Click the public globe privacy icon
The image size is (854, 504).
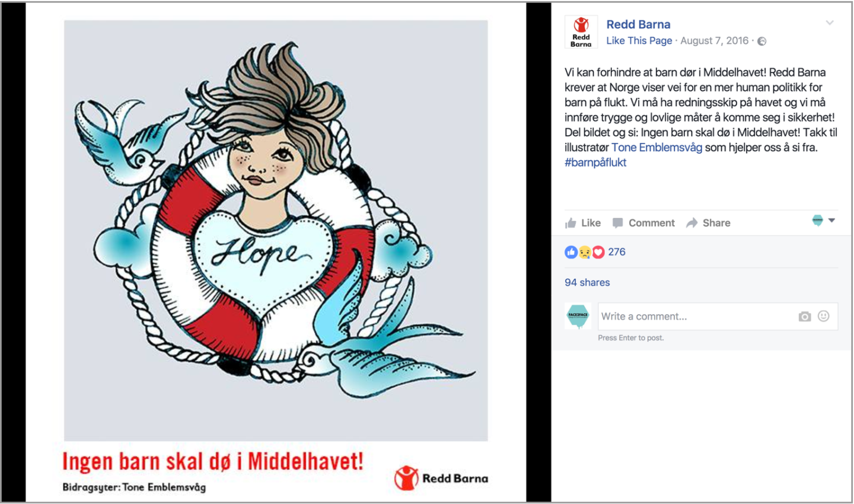click(762, 41)
